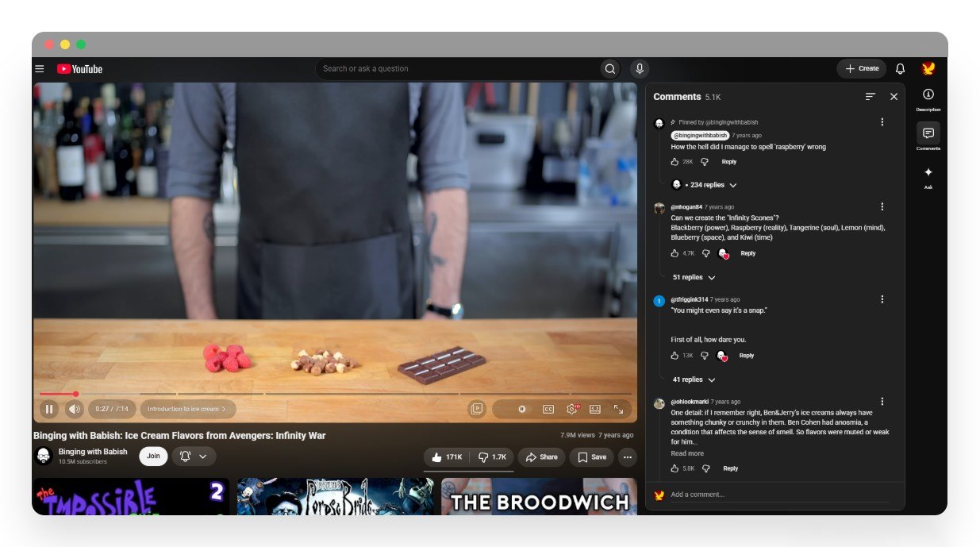Toggle closed captions
Viewport: 980px width, 547px height.
(548, 409)
